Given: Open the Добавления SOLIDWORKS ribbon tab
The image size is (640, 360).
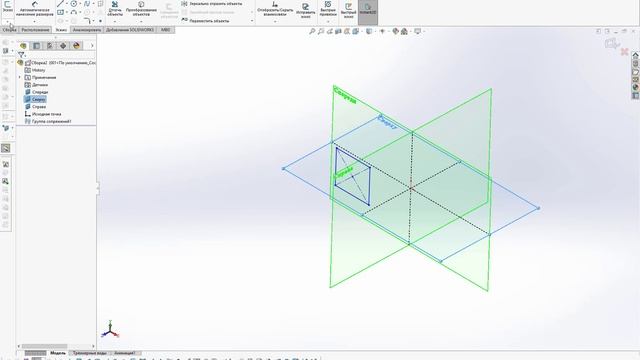Looking at the screenshot, I should 130,30.
